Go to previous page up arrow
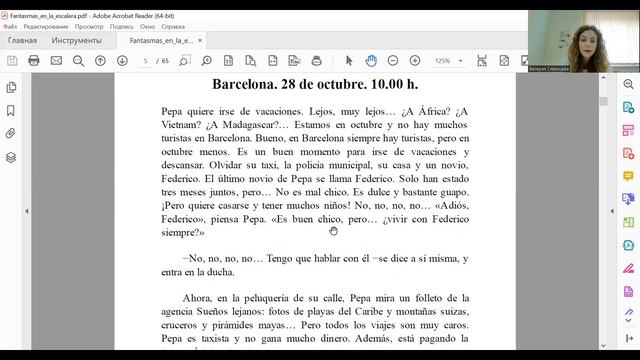Viewport: 640px width, 360px height. click(x=100, y=61)
